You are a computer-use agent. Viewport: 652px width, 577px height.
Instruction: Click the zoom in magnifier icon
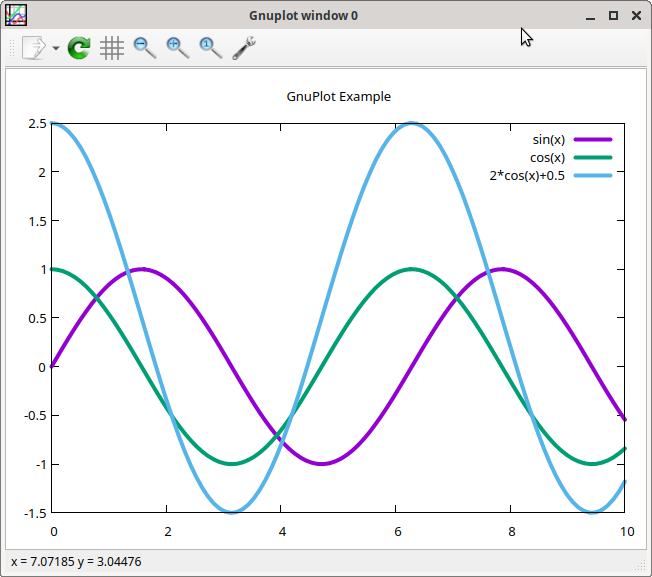coord(178,48)
